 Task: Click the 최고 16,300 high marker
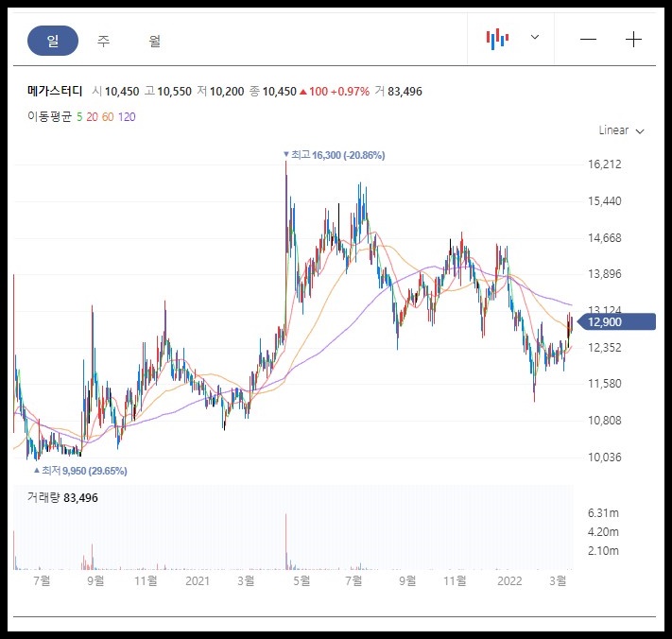(335, 155)
